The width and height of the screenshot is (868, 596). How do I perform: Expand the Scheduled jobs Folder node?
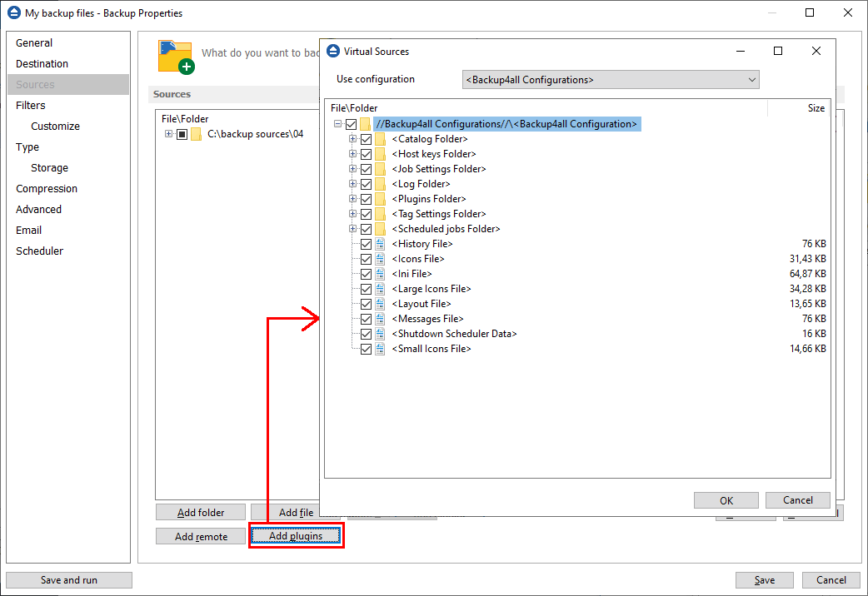tap(352, 229)
